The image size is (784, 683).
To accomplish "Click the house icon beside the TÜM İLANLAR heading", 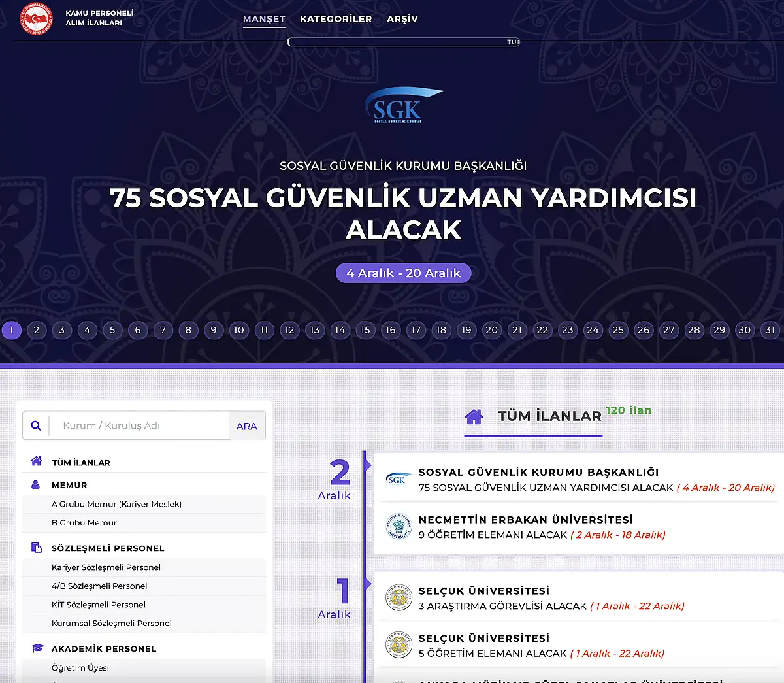I will tap(474, 416).
